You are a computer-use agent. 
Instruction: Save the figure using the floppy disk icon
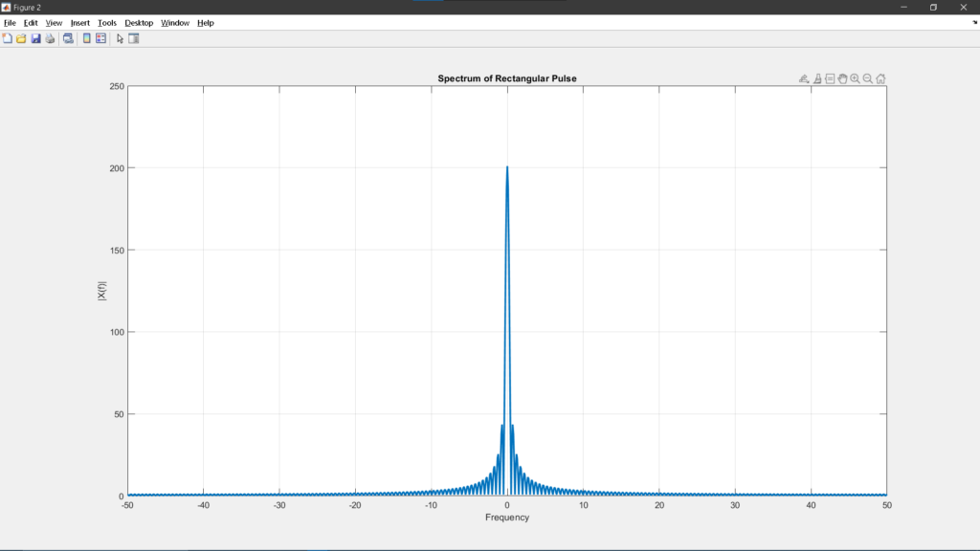[x=35, y=38]
